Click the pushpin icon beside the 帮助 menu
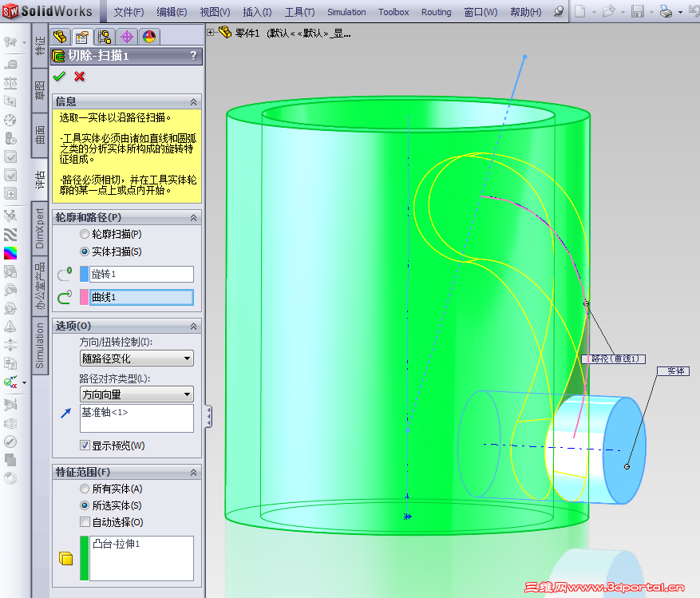The width and height of the screenshot is (700, 598). pos(558,12)
